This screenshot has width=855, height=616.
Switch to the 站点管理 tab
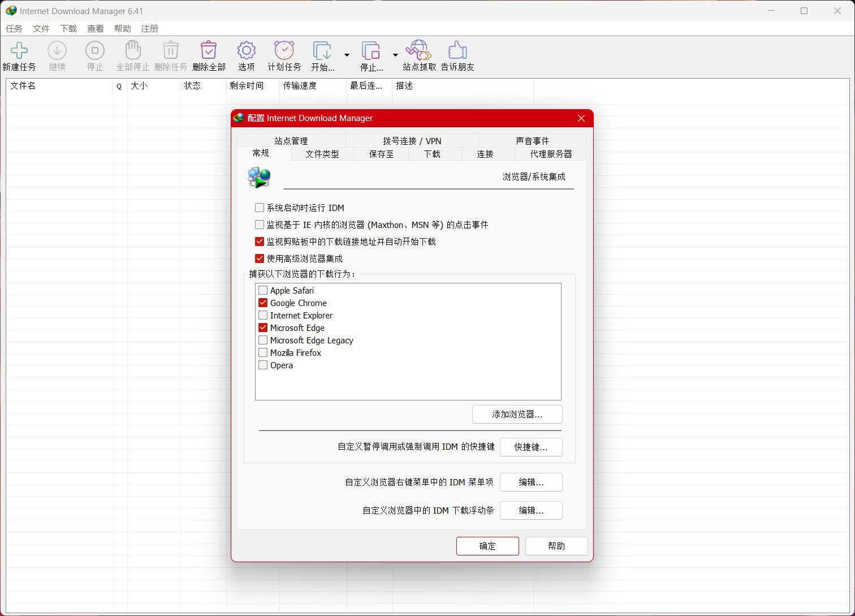pyautogui.click(x=291, y=141)
